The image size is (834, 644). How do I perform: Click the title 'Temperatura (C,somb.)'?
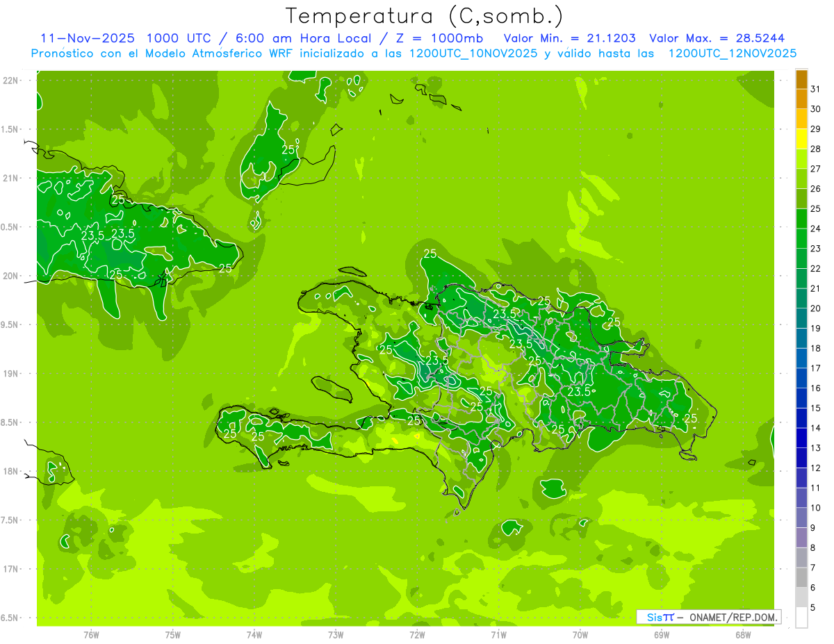coord(424,16)
